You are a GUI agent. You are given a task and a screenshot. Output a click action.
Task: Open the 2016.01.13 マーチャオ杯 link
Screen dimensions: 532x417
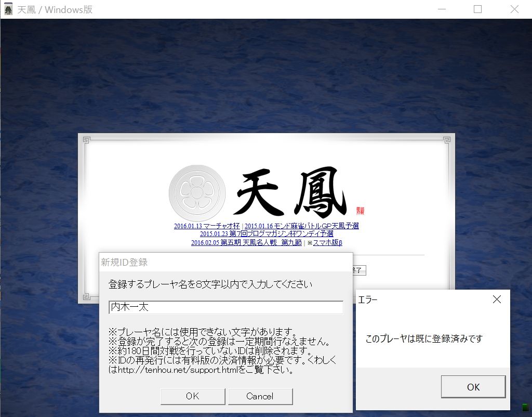point(207,226)
